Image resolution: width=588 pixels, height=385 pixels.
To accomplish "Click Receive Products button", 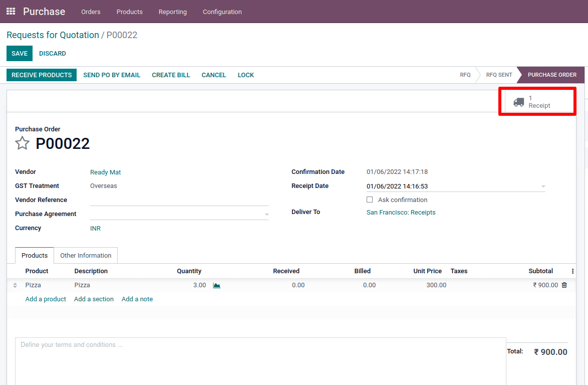I will 42,75.
